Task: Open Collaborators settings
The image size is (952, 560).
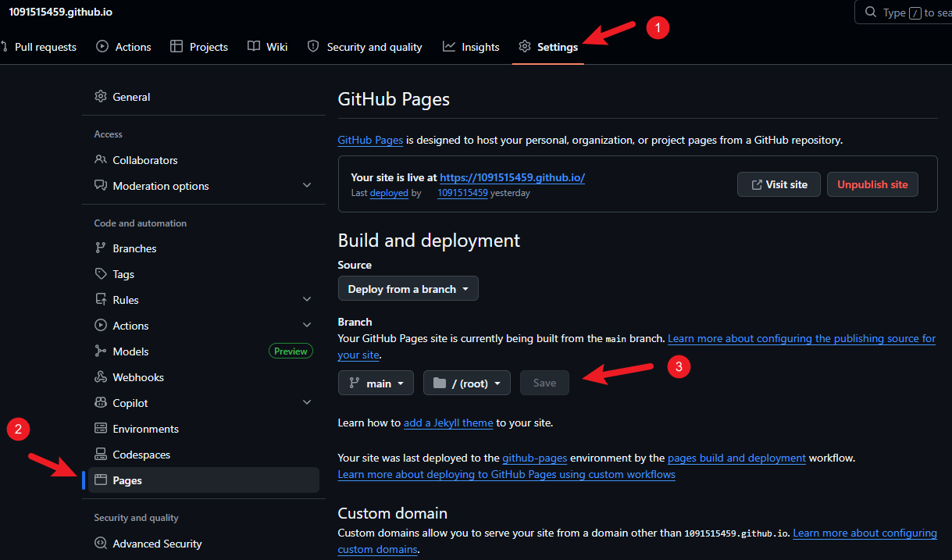Action: tap(204, 160)
